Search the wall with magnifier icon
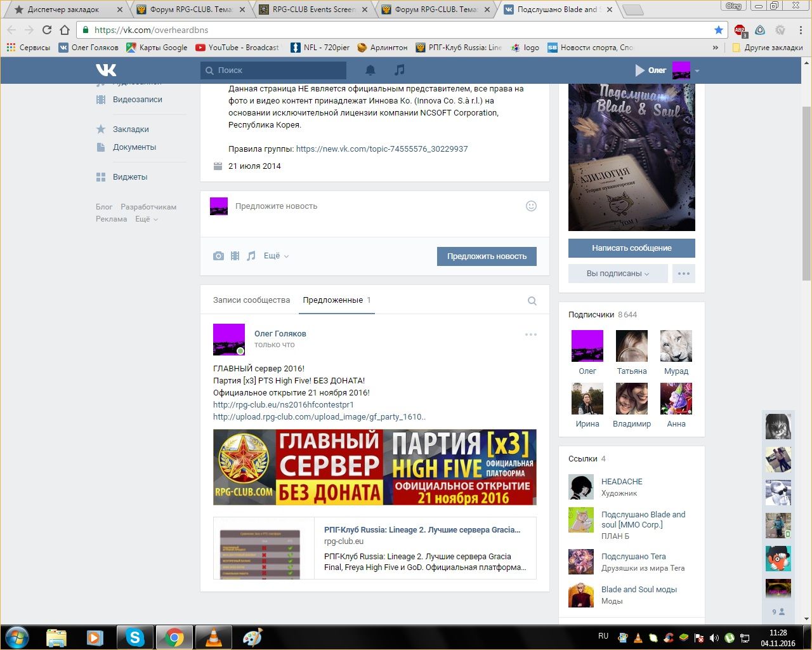Screen dimensions: 812x650 tap(532, 301)
